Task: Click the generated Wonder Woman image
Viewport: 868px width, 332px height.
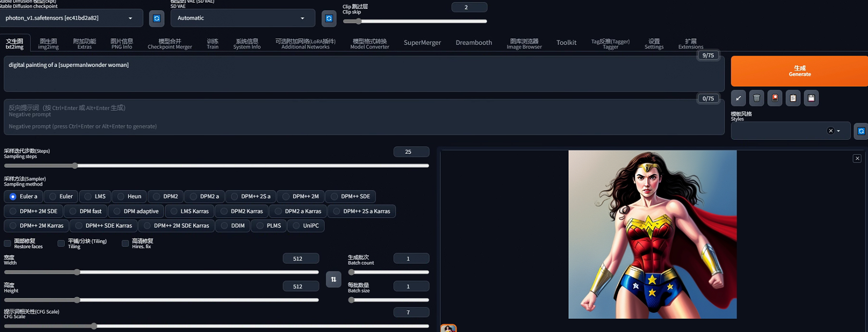Action: [x=652, y=234]
